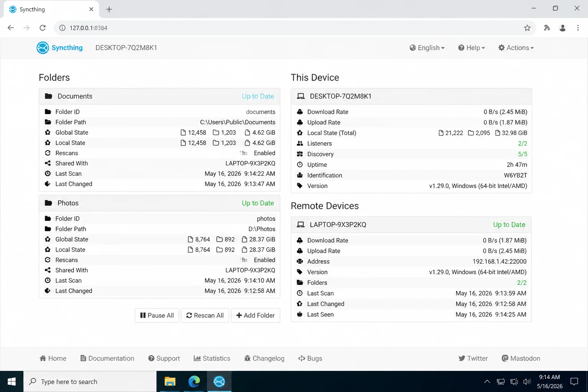Viewport: 588px width, 392px height.
Task: Open File Explorer from the taskbar
Action: [170, 382]
